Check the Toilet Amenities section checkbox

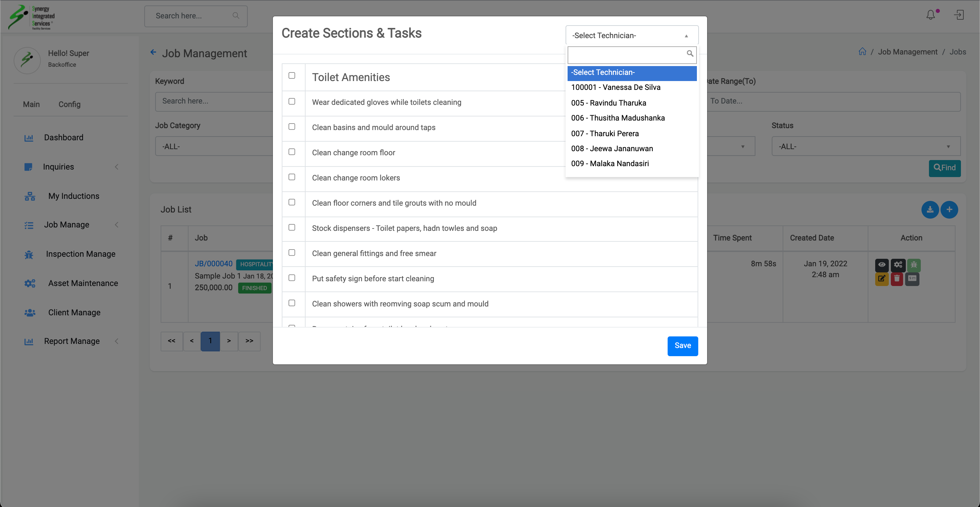(x=292, y=75)
